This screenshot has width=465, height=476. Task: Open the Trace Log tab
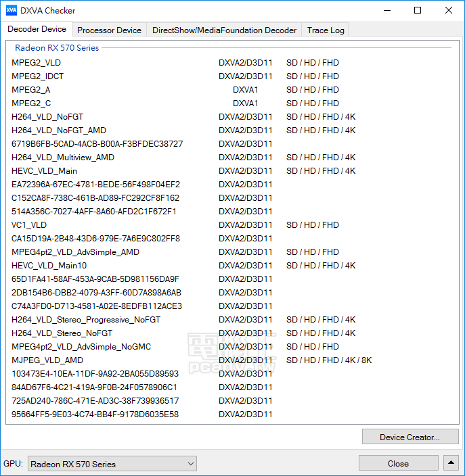click(326, 30)
